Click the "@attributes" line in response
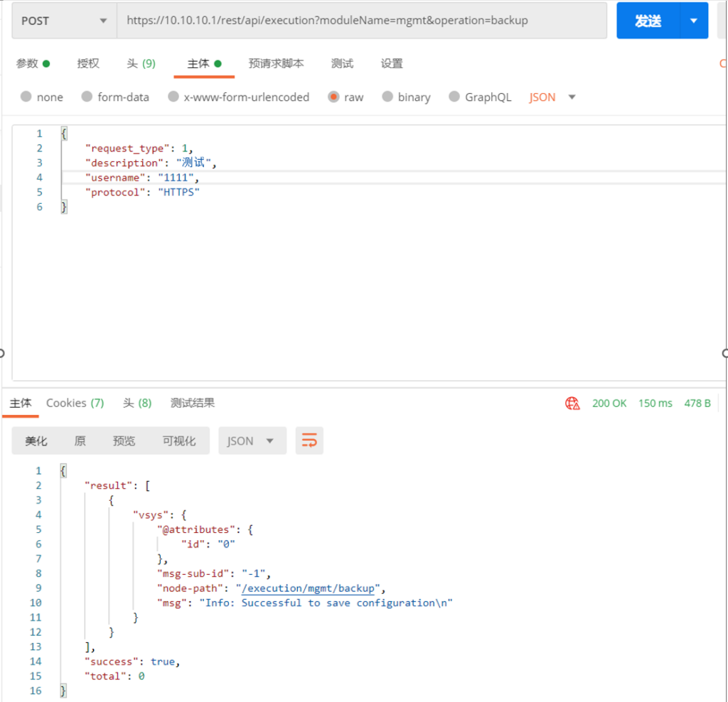The width and height of the screenshot is (728, 702). (205, 530)
